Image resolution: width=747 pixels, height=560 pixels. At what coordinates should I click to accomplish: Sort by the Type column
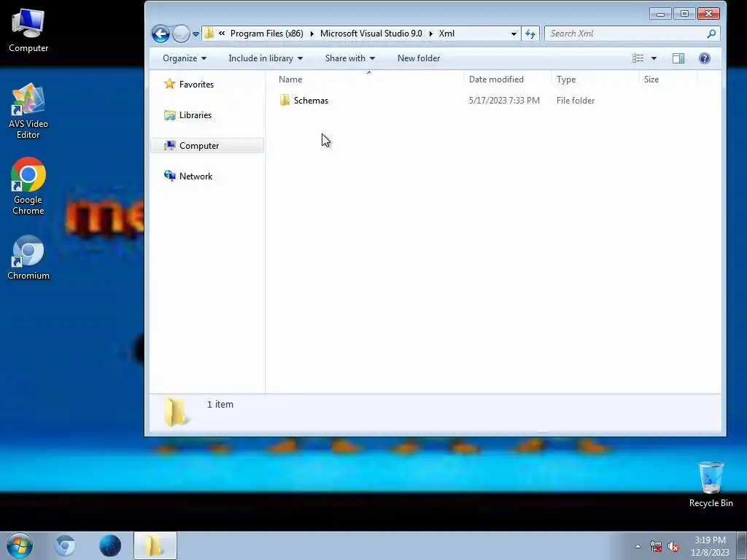pos(595,79)
